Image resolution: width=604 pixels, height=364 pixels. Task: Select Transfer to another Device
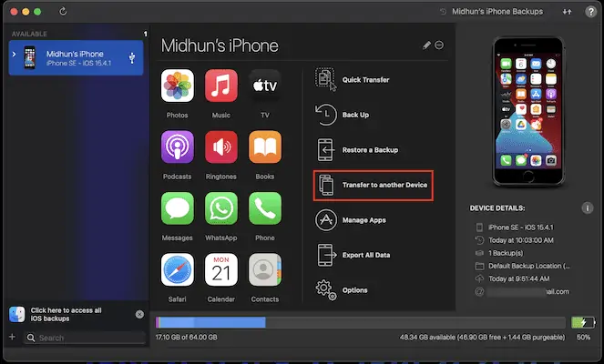coord(372,185)
